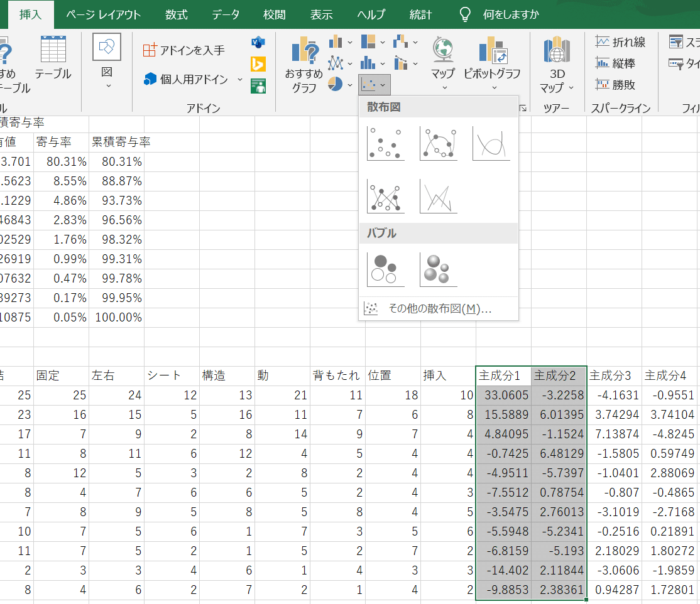Viewport: 700px width, 604px height.
Task: Click the Bing Maps add-in icon
Action: (x=258, y=64)
